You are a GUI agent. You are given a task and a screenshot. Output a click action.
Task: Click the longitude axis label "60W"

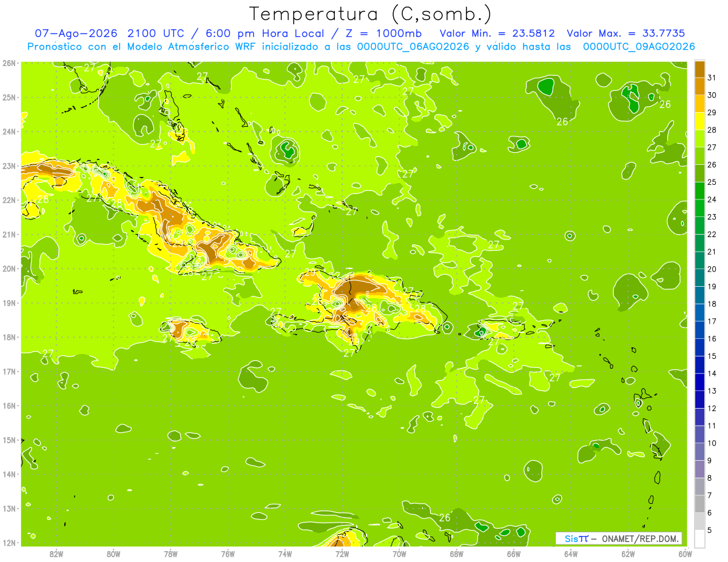coord(686,554)
